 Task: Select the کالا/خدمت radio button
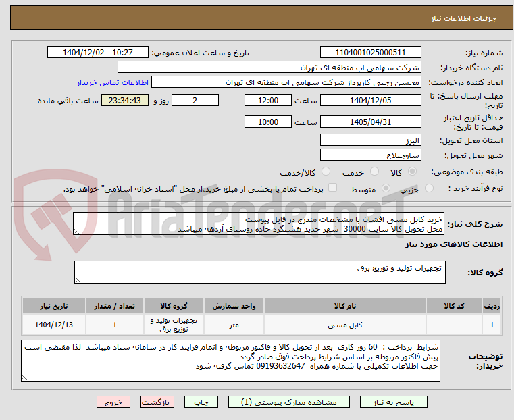pos(326,172)
